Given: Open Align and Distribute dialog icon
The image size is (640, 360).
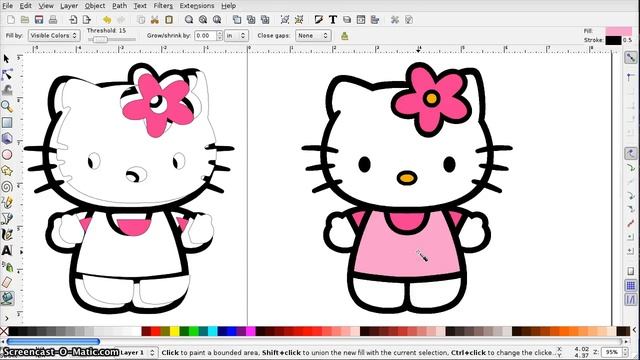Looking at the screenshot, I should point(375,20).
